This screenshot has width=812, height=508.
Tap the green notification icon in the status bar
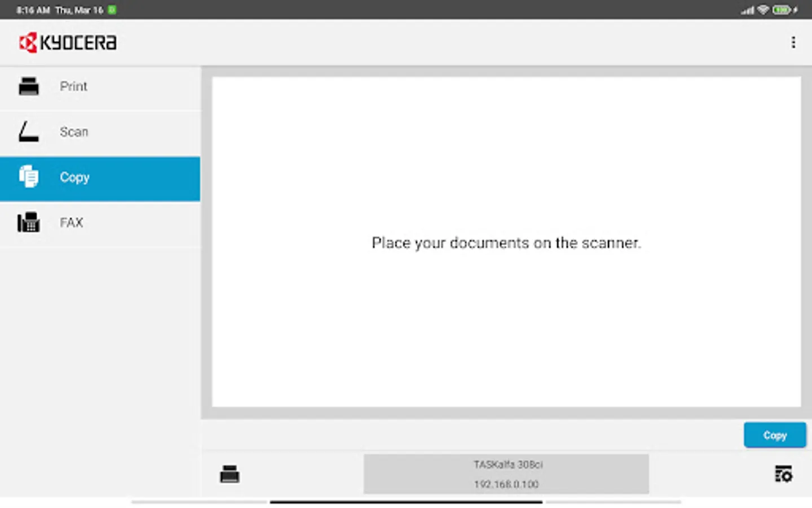[112, 10]
